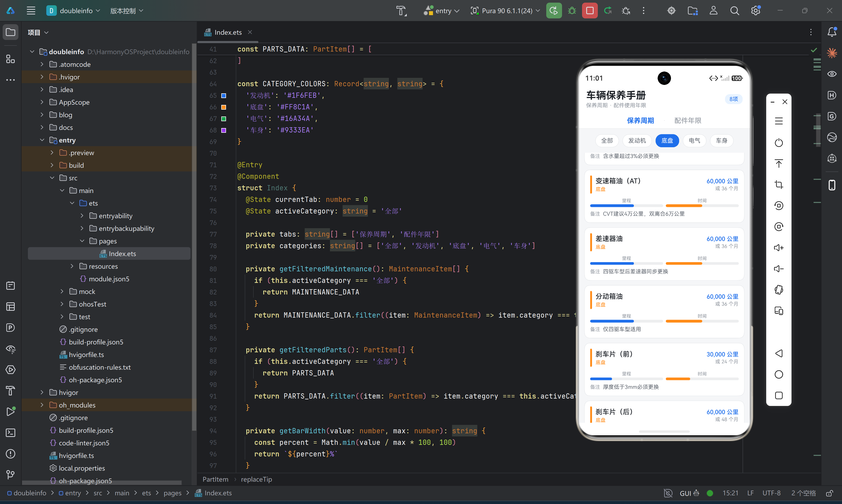Click the purple #9333EA gutter swatch

(x=224, y=130)
